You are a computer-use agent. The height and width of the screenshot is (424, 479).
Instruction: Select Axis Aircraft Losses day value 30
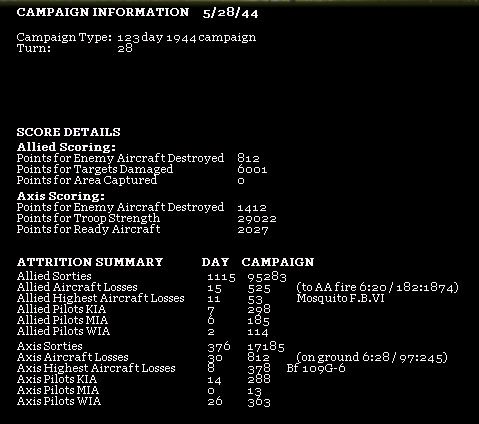(x=215, y=358)
